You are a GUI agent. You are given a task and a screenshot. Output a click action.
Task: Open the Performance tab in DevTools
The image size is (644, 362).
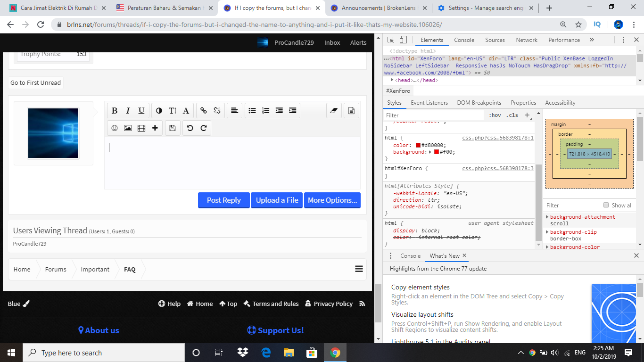[x=564, y=40]
